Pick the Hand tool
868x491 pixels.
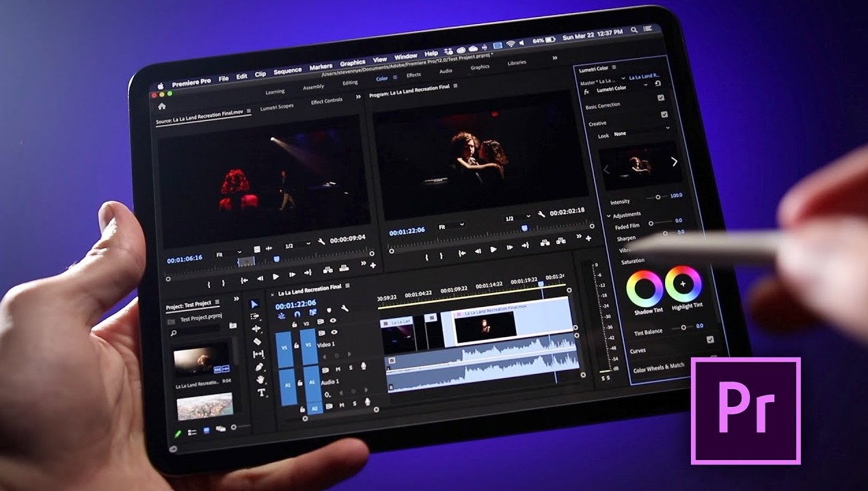[x=260, y=380]
